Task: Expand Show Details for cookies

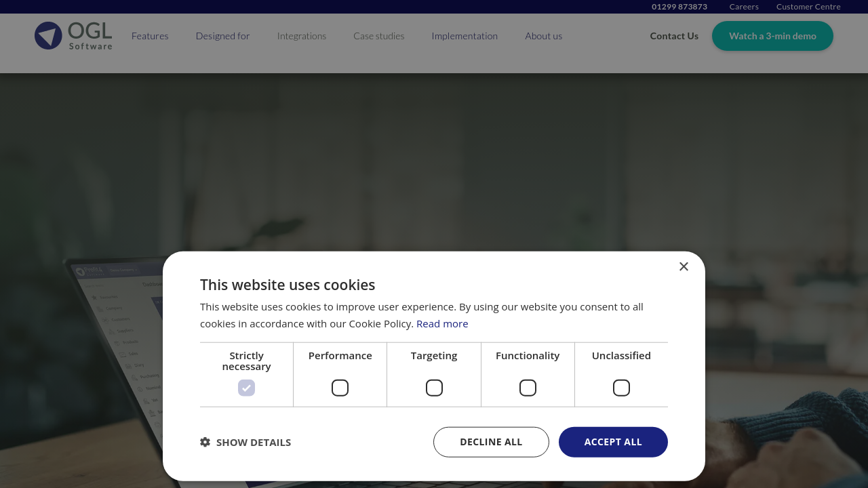Action: pyautogui.click(x=253, y=443)
